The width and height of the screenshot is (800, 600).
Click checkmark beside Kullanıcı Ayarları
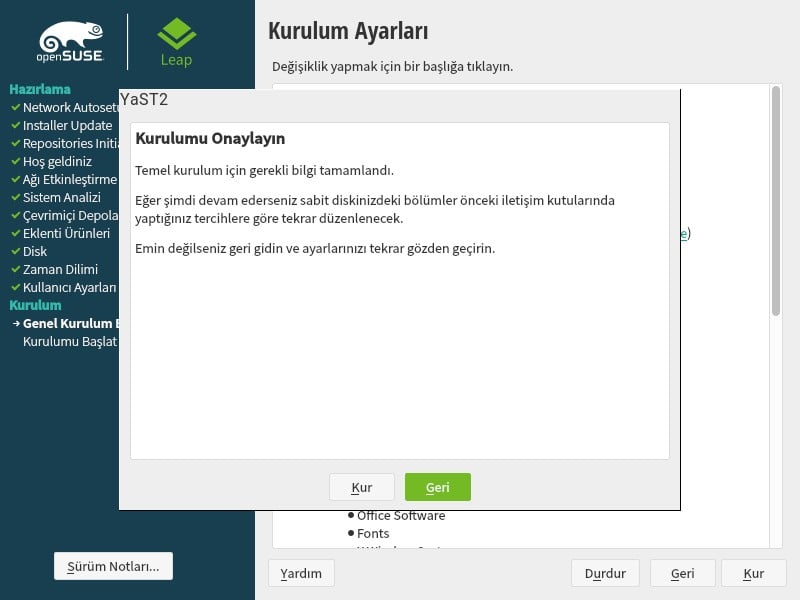point(16,287)
